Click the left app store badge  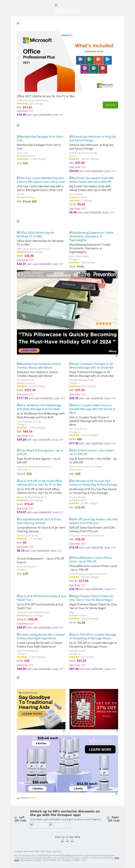tap(39, 825)
